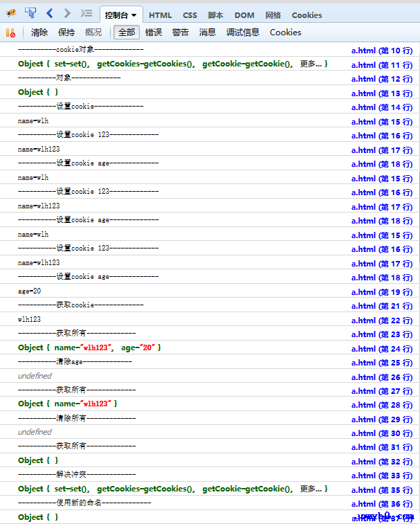Open the 脚本 panel tab
Viewport: 420px width, 524px height.
(216, 15)
